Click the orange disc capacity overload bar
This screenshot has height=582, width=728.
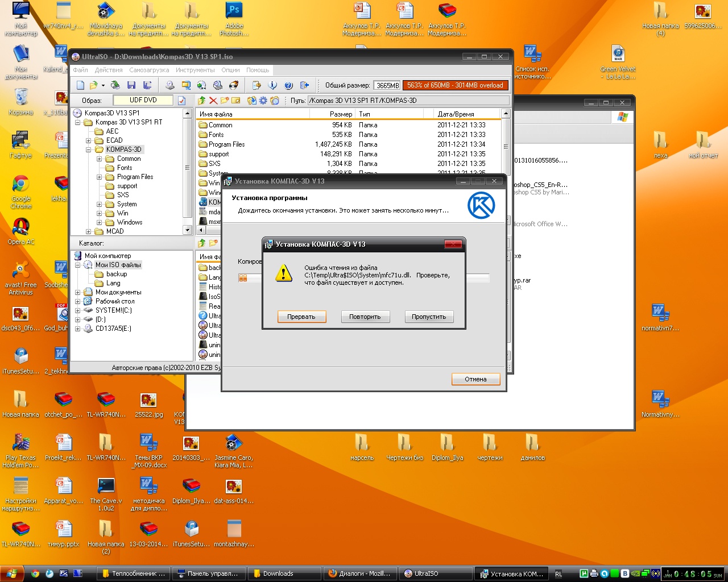tap(455, 85)
